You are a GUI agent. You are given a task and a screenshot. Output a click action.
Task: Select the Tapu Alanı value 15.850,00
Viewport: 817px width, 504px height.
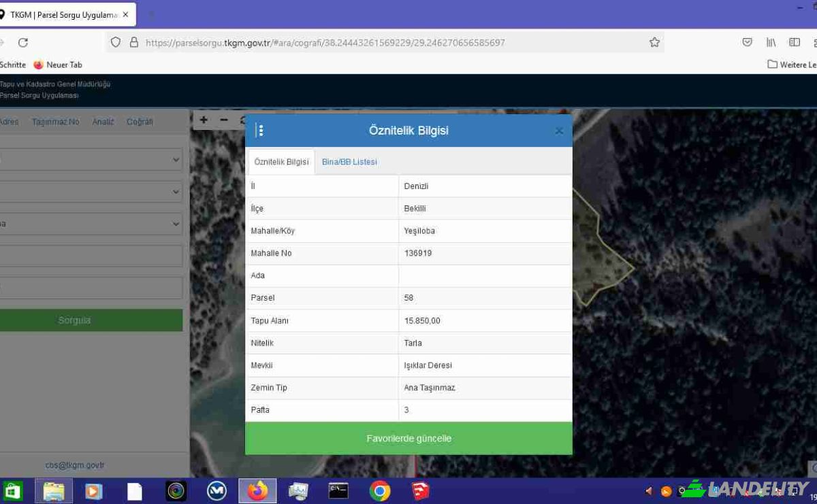tap(485, 320)
